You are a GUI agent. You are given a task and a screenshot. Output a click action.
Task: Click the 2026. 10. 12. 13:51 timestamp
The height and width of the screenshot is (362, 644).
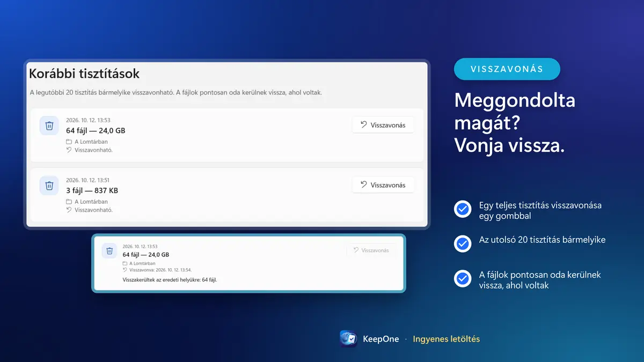coord(88,180)
